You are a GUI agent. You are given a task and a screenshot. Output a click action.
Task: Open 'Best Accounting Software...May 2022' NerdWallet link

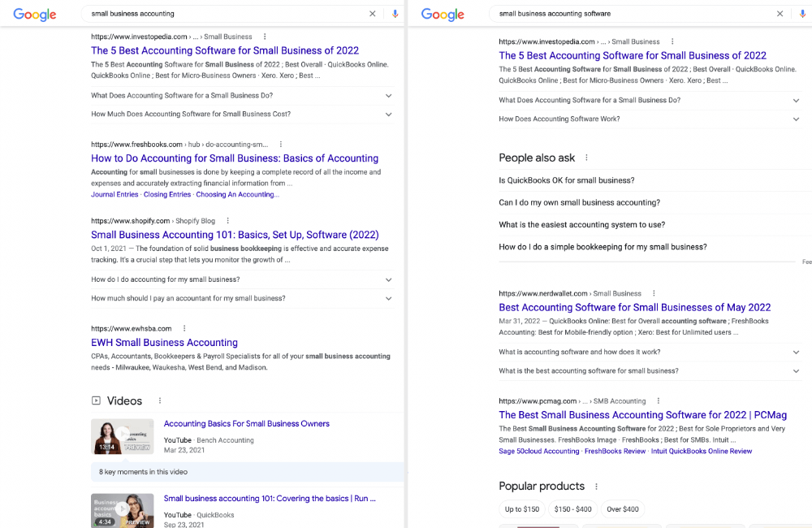[x=634, y=307]
